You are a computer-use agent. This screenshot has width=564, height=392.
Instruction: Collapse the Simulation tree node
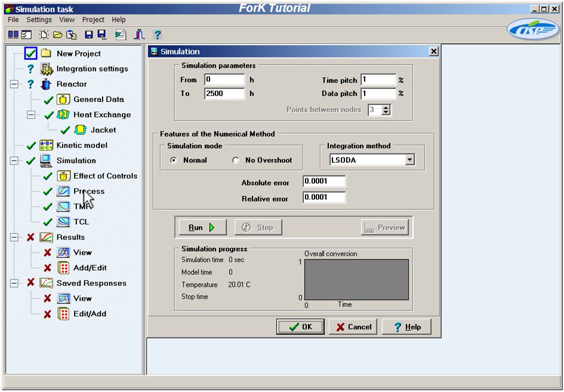(x=14, y=160)
